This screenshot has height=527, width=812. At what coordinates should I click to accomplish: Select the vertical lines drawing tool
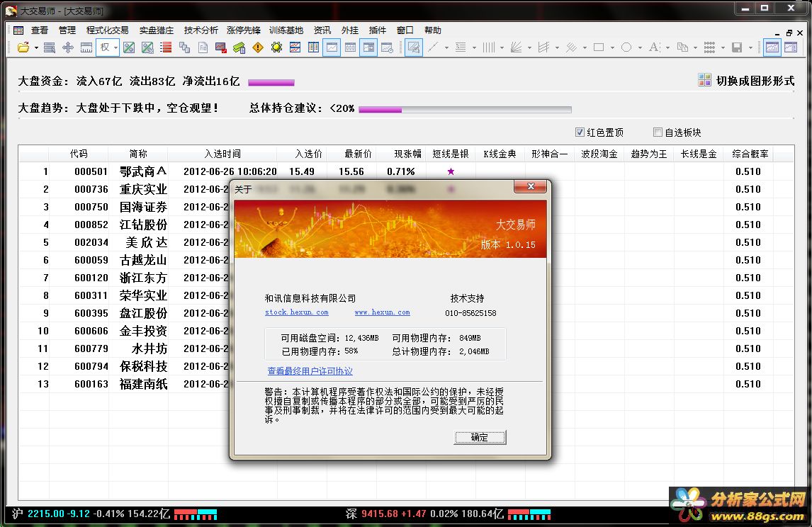pos(488,47)
